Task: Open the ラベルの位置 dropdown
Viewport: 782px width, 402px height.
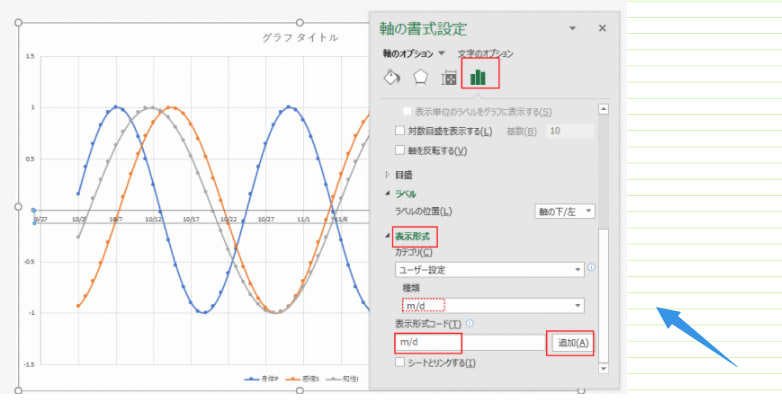Action: tap(565, 211)
